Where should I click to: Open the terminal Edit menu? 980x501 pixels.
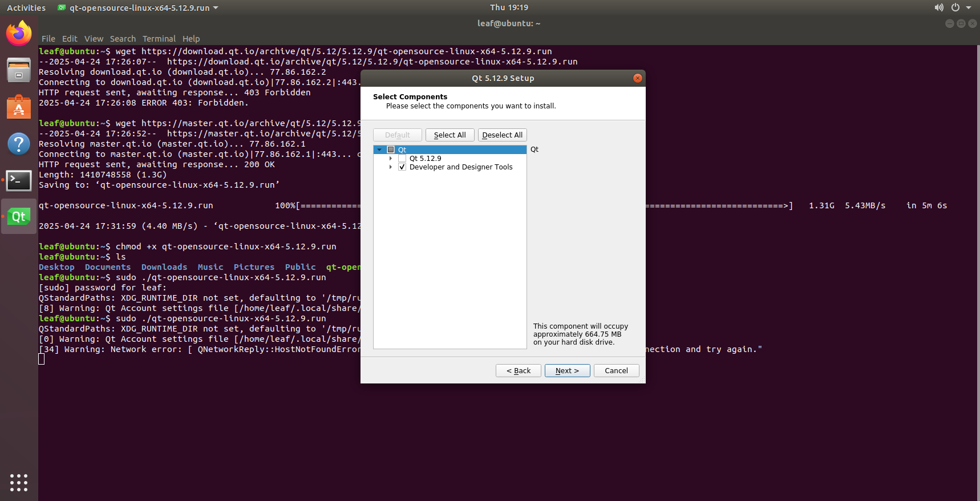click(70, 39)
